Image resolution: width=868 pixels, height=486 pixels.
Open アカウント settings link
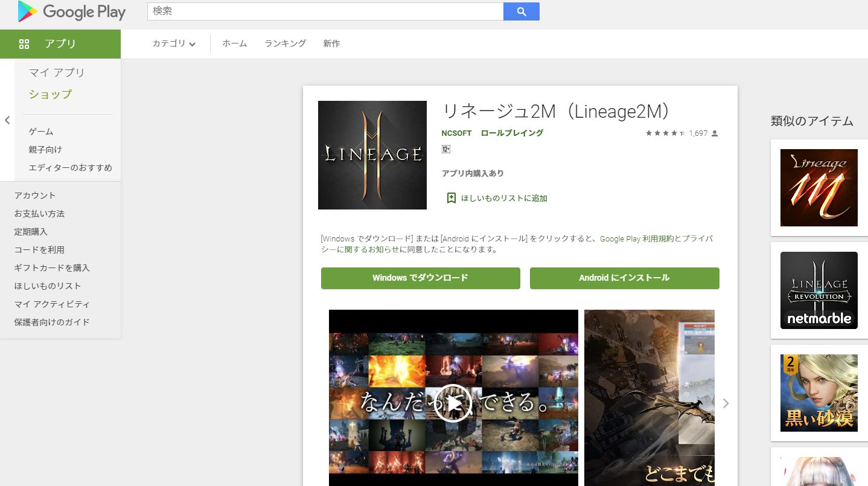point(35,196)
